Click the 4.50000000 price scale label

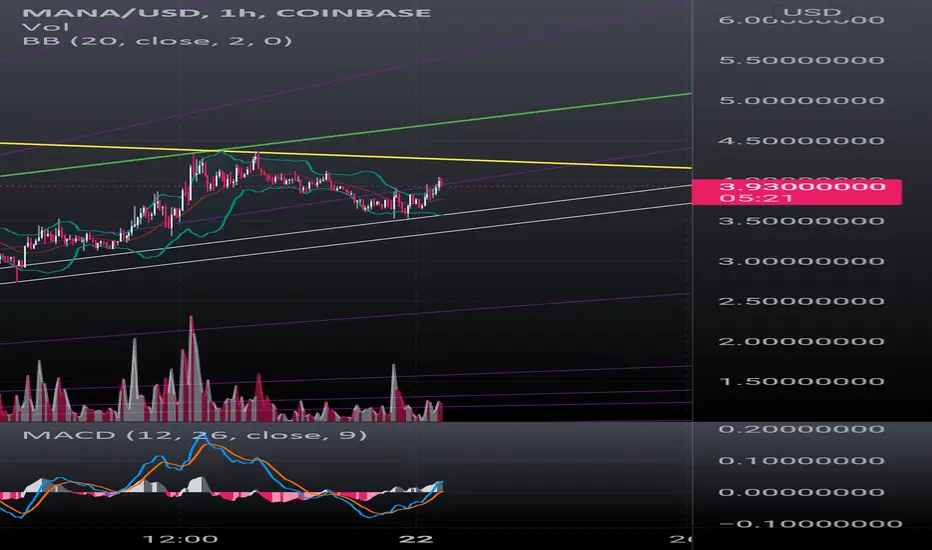(801, 141)
